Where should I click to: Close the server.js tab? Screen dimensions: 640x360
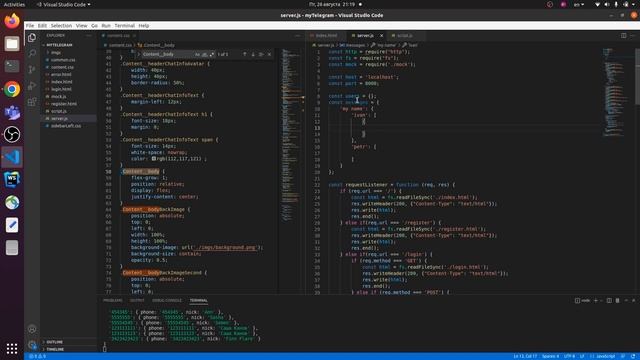click(x=382, y=36)
